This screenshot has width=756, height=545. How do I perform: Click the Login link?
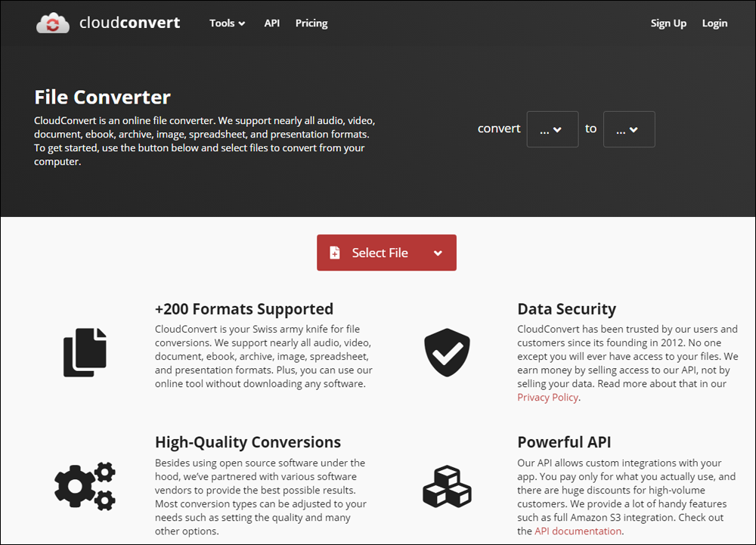[x=714, y=23]
